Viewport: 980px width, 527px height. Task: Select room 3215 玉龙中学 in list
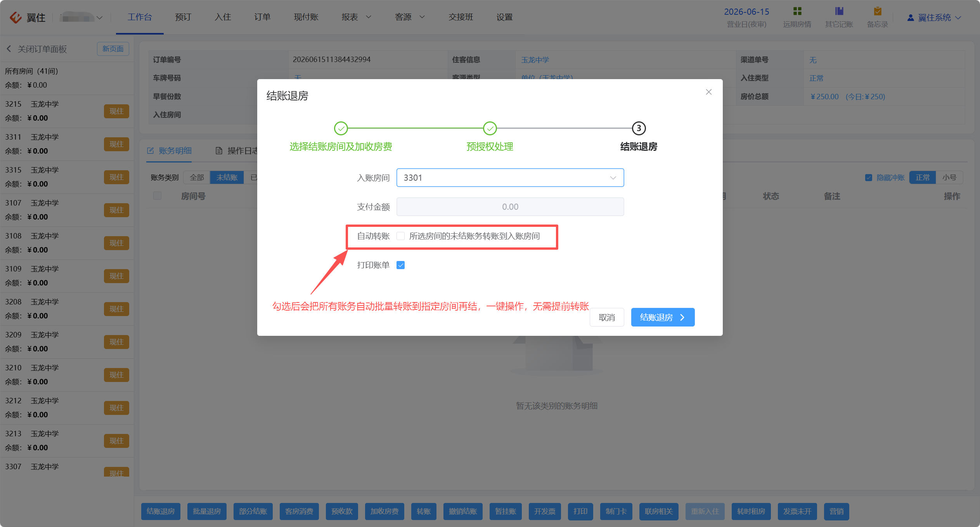[x=67, y=111]
